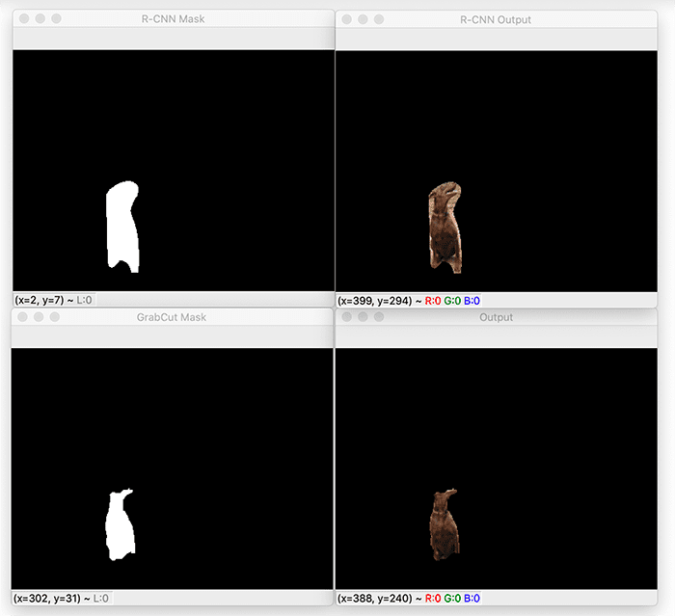Click the GrabCut Mask coordinate status bar
The height and width of the screenshot is (616, 675).
tap(63, 599)
